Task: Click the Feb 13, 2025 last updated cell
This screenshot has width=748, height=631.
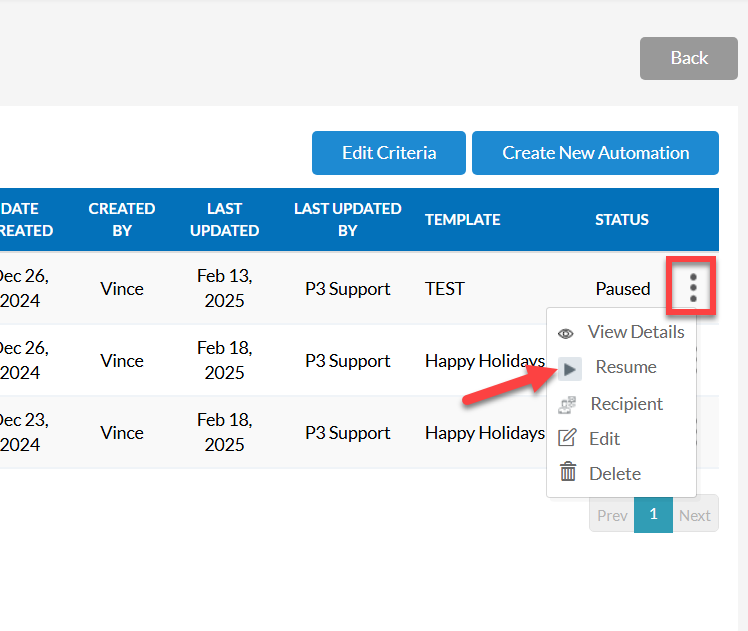Action: click(x=225, y=288)
